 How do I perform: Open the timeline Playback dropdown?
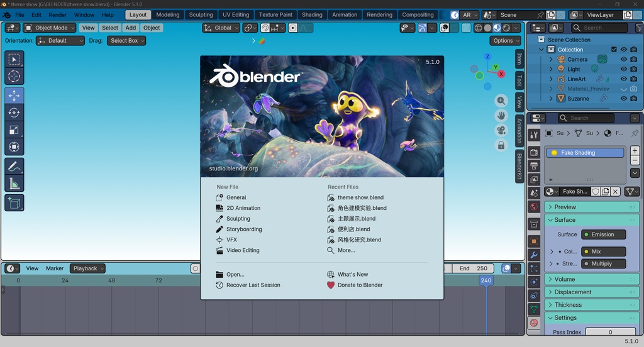click(87, 268)
